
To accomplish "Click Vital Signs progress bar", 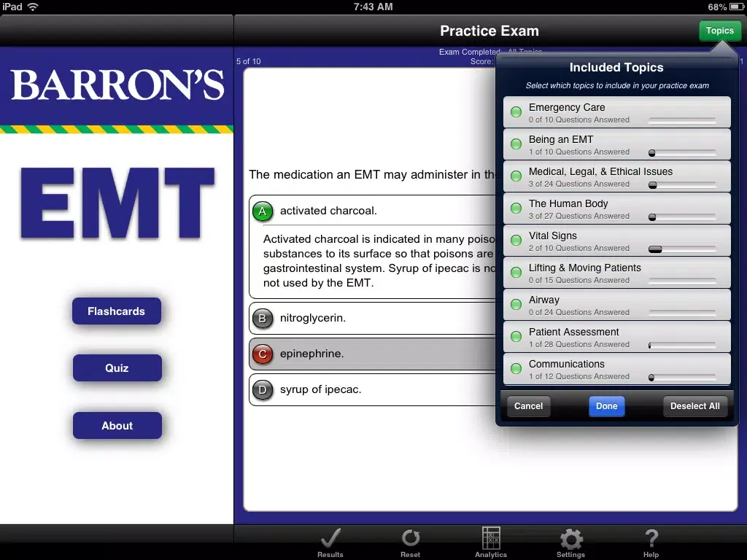I will 682,249.
